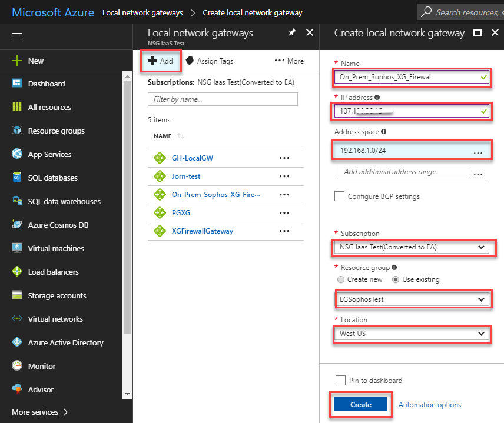Open the More menu in gateways toolbar
The height and width of the screenshot is (423, 504).
point(289,61)
